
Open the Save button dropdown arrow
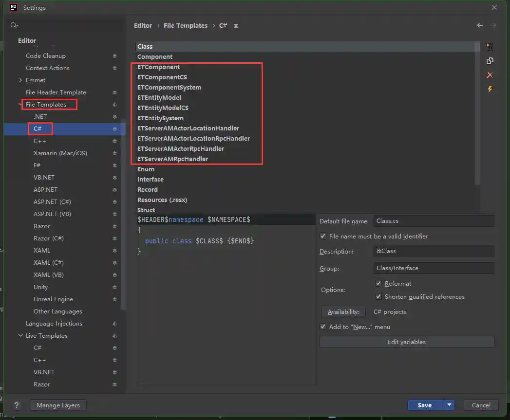pos(450,405)
